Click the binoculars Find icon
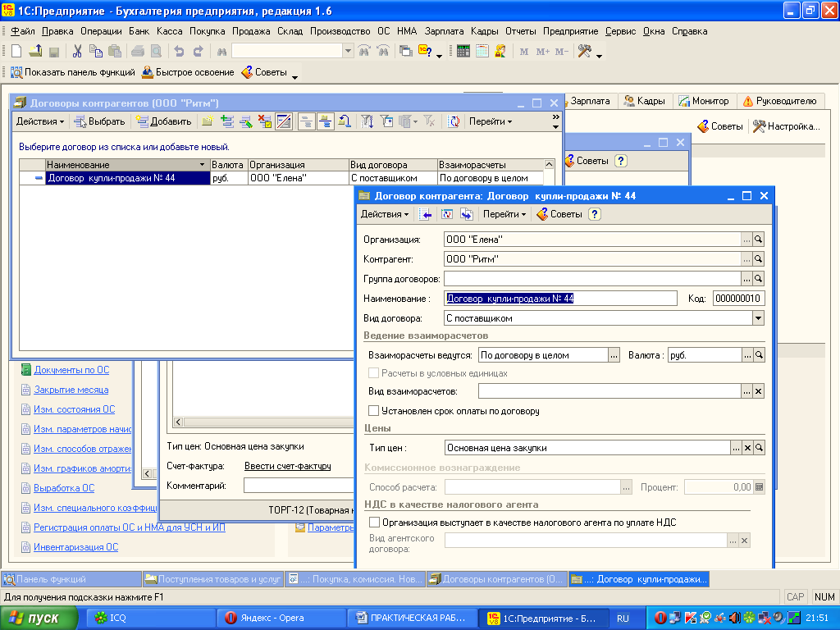This screenshot has width=840, height=630. (221, 52)
